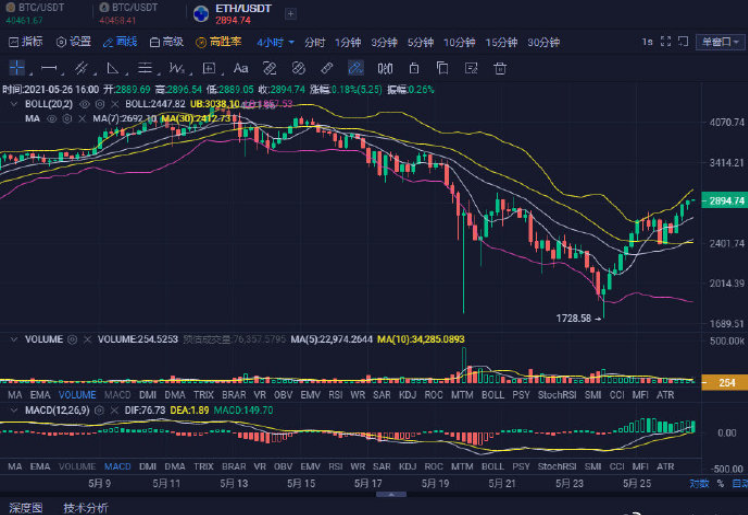Add a new symbol tab with plus
Viewport: 748px width, 515px height.
point(290,14)
